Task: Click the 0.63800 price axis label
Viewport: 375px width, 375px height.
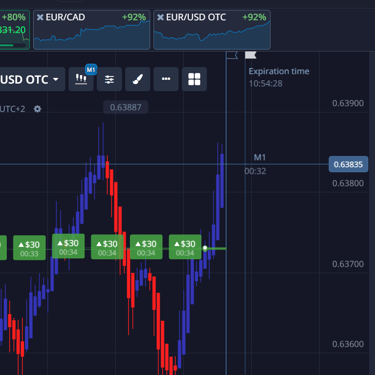Action: point(348,183)
